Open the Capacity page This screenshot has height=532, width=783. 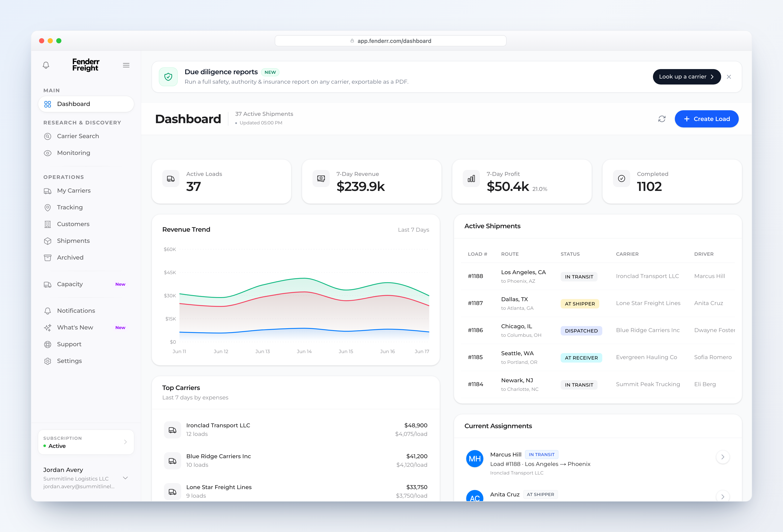[86, 284]
